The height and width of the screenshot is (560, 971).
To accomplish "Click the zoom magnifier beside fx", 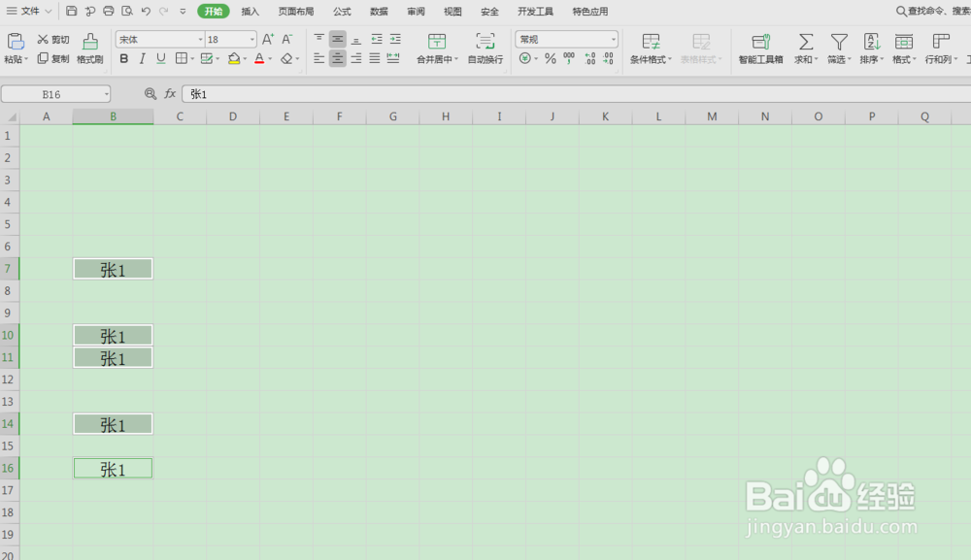I will click(150, 94).
